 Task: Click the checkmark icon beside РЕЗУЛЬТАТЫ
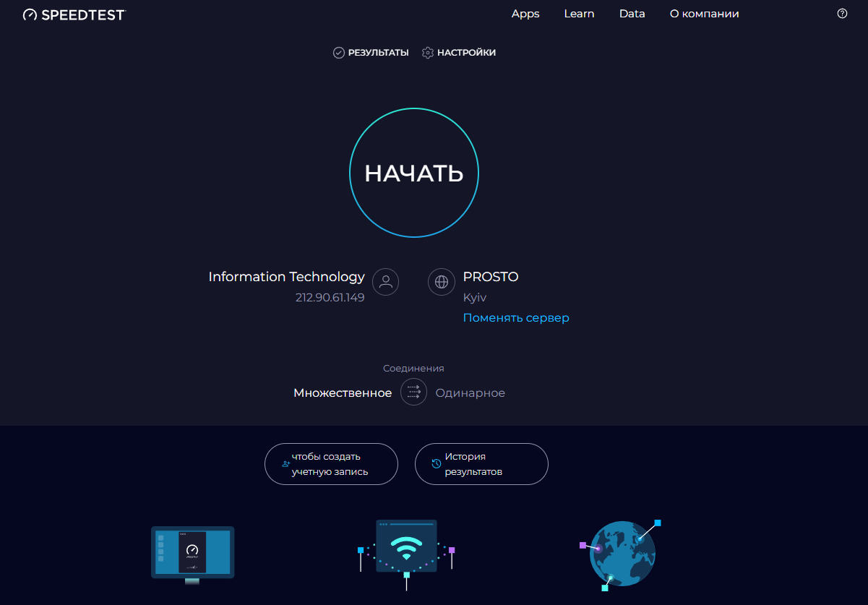pyautogui.click(x=338, y=53)
